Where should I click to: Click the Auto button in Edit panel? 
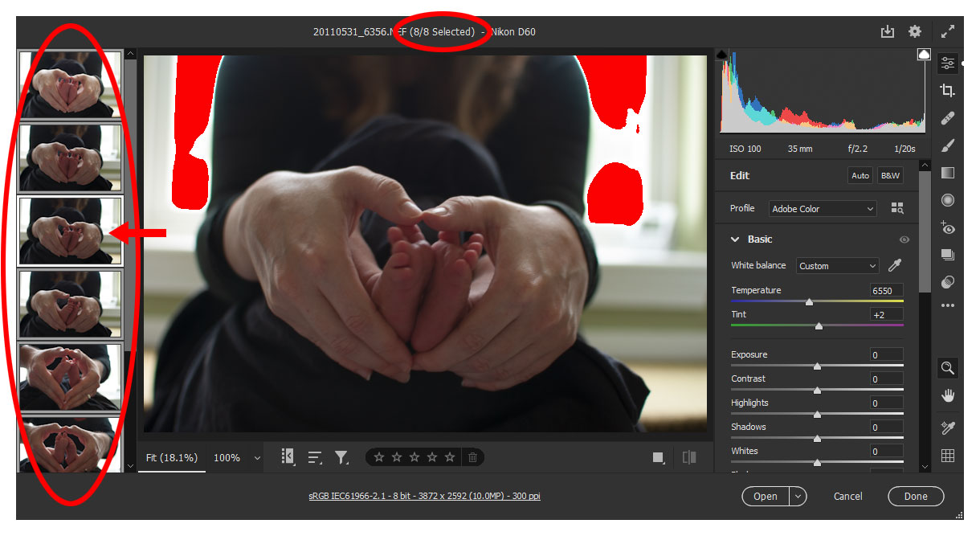coord(860,175)
